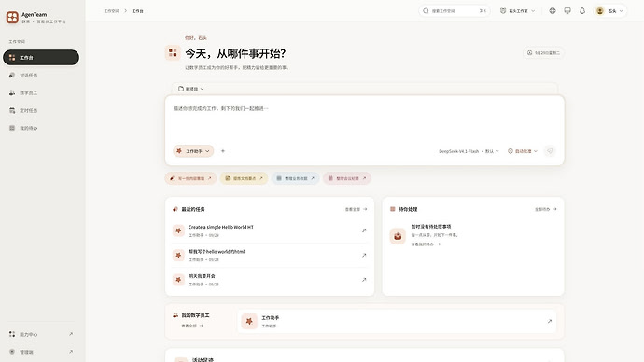Click 待办处理 card header icon
The width and height of the screenshot is (644, 362).
393,209
